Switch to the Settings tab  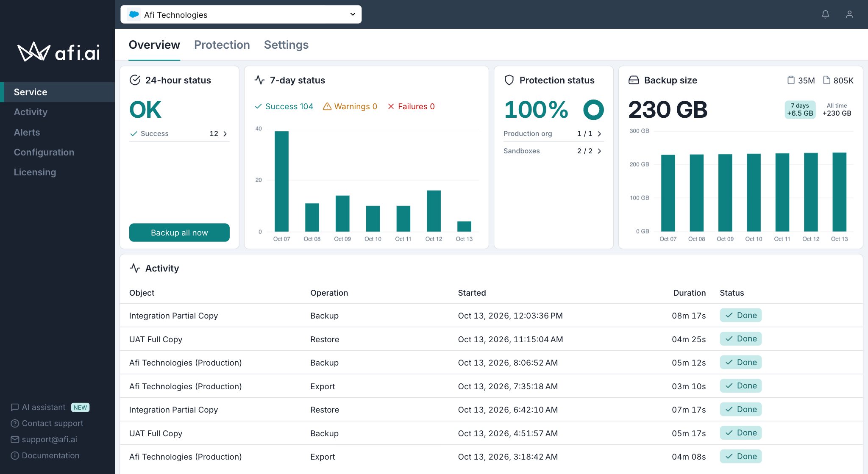[286, 45]
